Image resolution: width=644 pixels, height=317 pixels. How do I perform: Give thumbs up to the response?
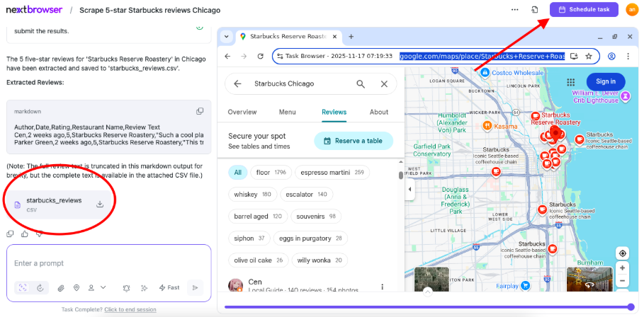pyautogui.click(x=25, y=234)
